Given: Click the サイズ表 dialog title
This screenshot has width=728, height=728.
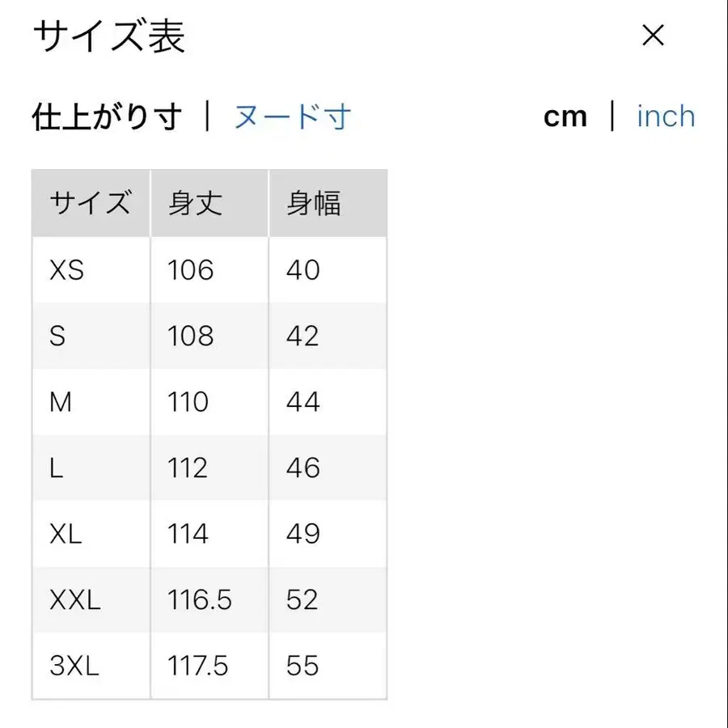Looking at the screenshot, I should point(108,37).
